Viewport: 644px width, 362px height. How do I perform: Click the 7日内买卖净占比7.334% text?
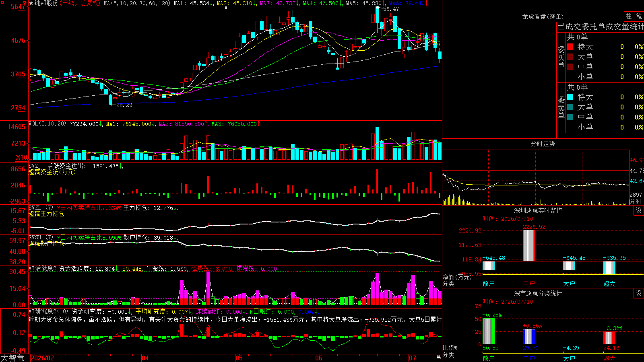(x=89, y=208)
